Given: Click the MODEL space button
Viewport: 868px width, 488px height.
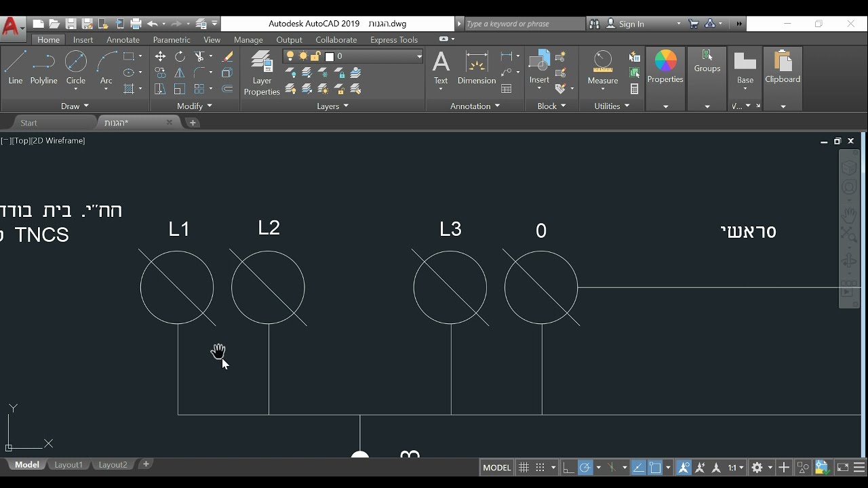Looking at the screenshot, I should pyautogui.click(x=496, y=468).
